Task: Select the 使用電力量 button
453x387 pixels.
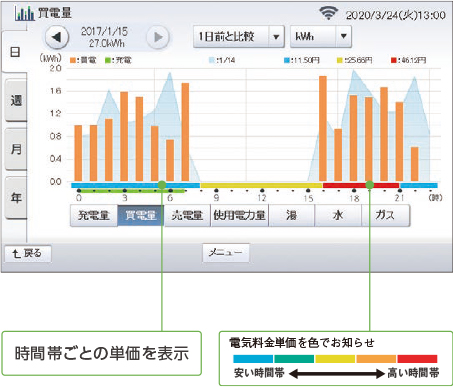Action: pos(239,215)
